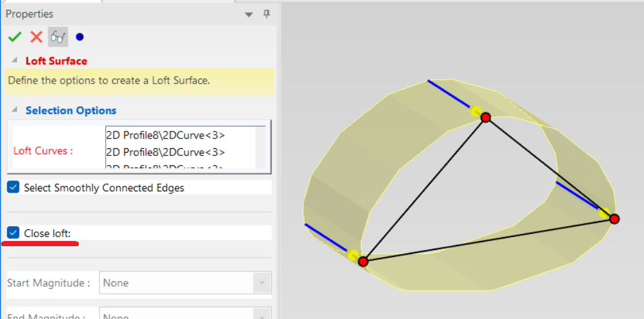Disable the Close loft checkbox
644x319 pixels.
point(13,233)
